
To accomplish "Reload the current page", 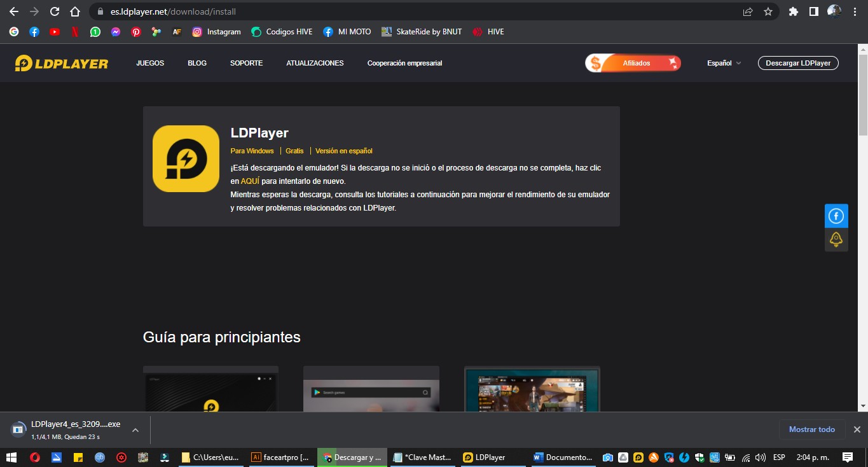I will click(x=55, y=11).
